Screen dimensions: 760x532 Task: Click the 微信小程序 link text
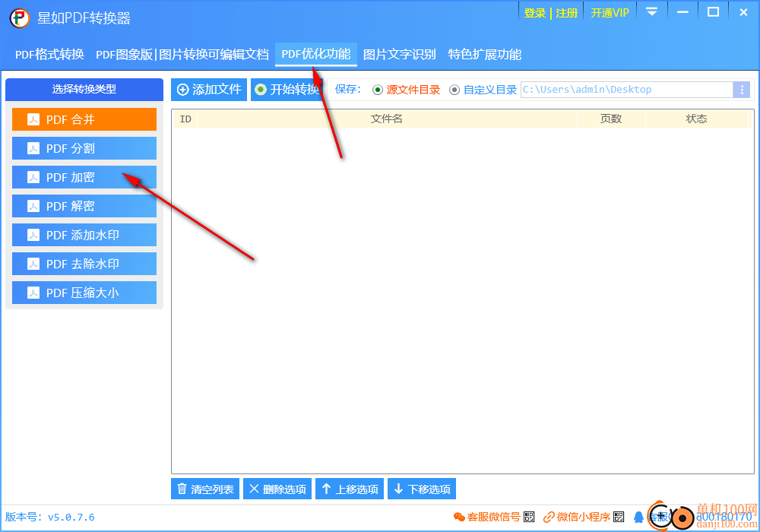point(584,518)
